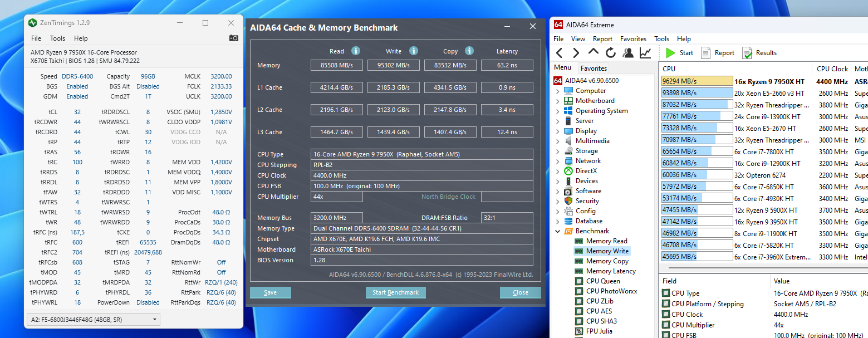Image resolution: width=868 pixels, height=338 pixels.
Task: Select CPU AES benchmark in tree
Action: pyautogui.click(x=599, y=311)
